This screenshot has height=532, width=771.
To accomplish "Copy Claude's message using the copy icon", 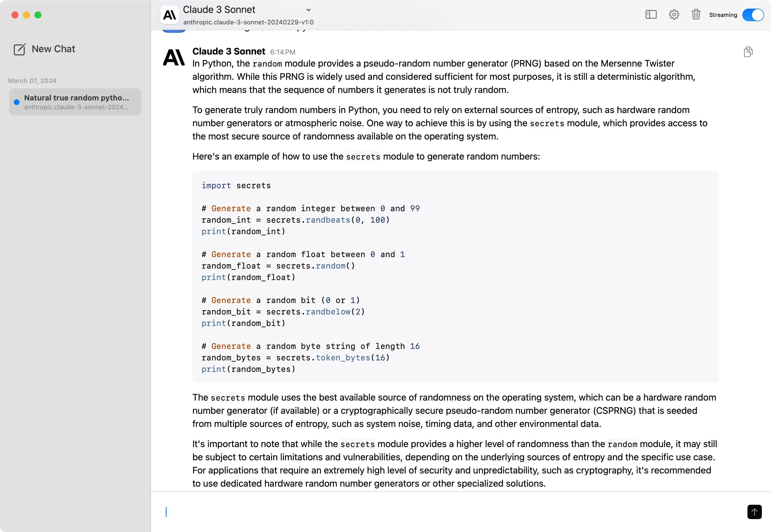I will [748, 52].
